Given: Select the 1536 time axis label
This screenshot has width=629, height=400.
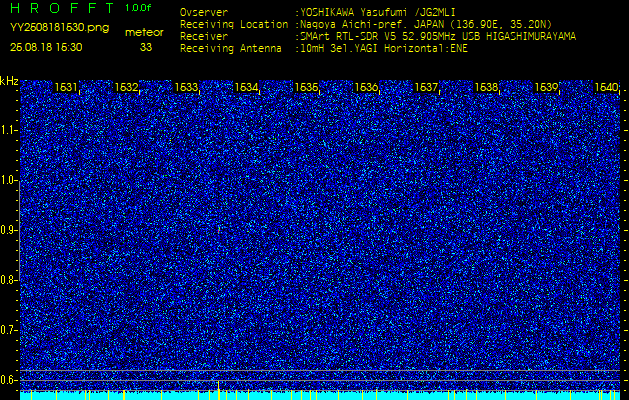Looking at the screenshot, I should [x=366, y=87].
